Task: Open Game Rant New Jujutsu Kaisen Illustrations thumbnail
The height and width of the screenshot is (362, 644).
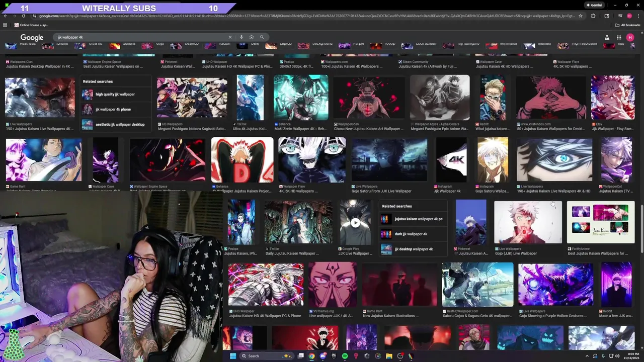Action: click(x=399, y=285)
